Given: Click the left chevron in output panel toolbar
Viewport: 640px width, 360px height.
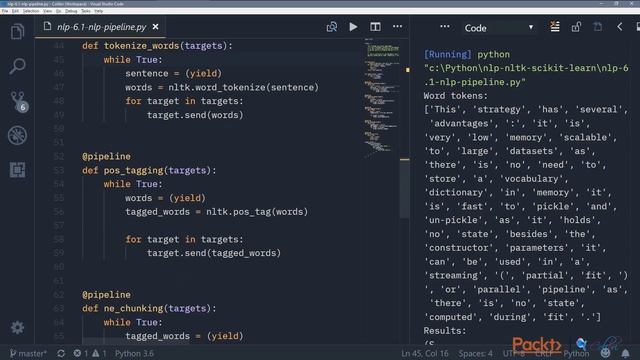Looking at the screenshot, I should click(620, 27).
